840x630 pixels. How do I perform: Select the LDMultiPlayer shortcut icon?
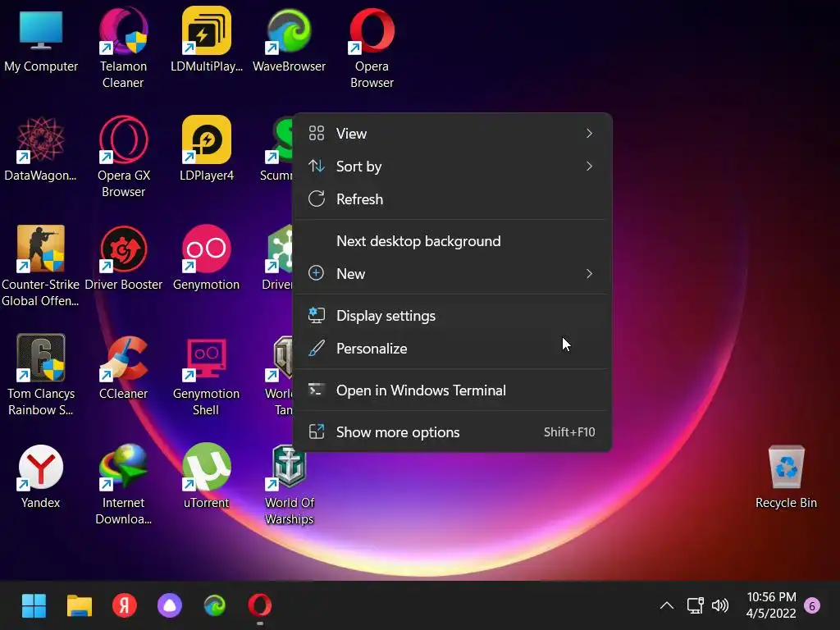point(206,41)
